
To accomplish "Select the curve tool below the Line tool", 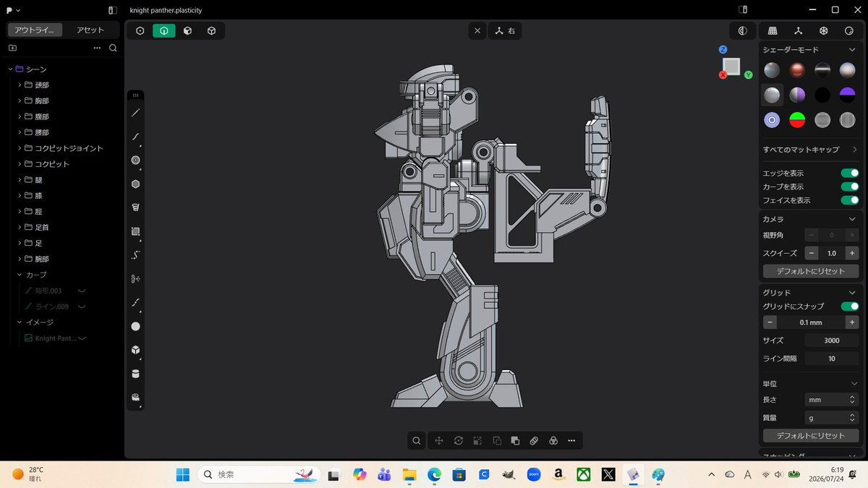I will pyautogui.click(x=135, y=137).
